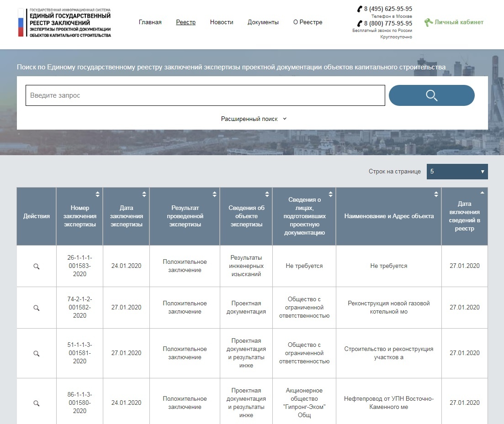The height and width of the screenshot is (424, 504).
Task: Click the registry search heading text
Action: (x=231, y=67)
